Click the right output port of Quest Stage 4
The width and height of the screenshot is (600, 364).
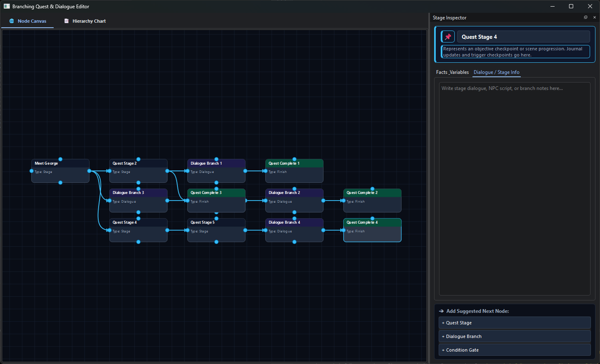[167, 230]
